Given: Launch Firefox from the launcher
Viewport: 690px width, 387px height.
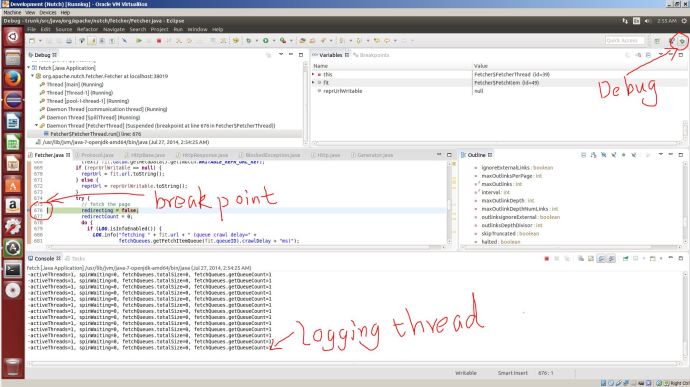Looking at the screenshot, I should [x=13, y=79].
